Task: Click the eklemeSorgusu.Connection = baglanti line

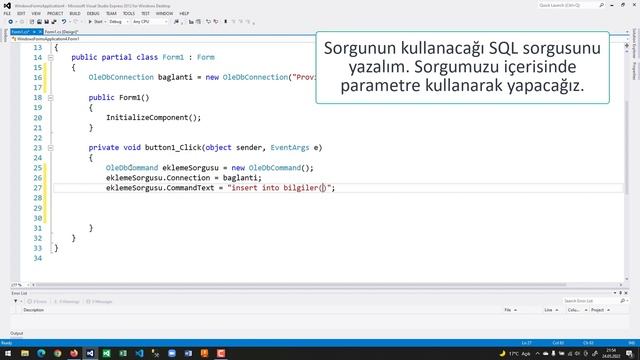Action: coord(184,178)
